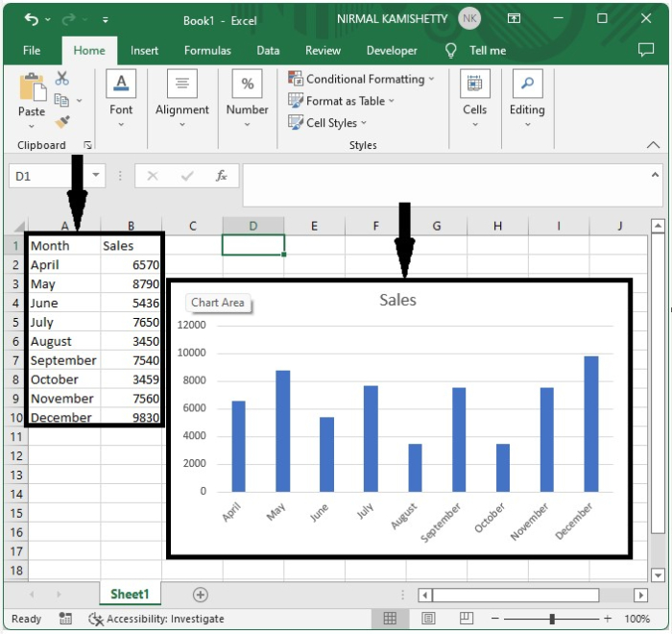Image resolution: width=672 pixels, height=634 pixels.
Task: Open the Editing group button
Action: (x=527, y=99)
